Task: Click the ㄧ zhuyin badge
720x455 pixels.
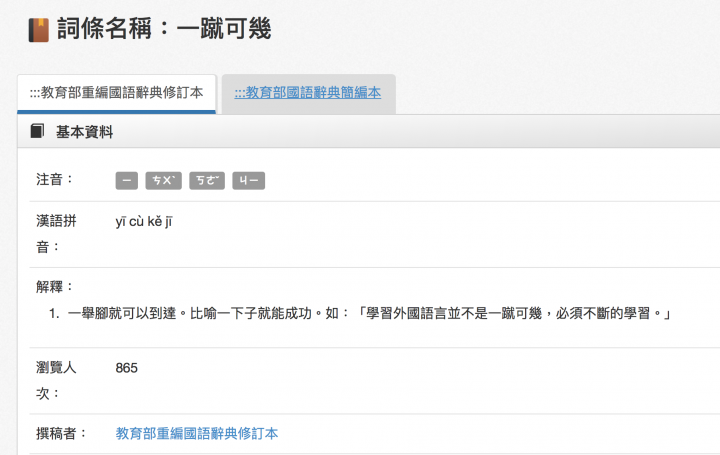Action: (x=127, y=181)
